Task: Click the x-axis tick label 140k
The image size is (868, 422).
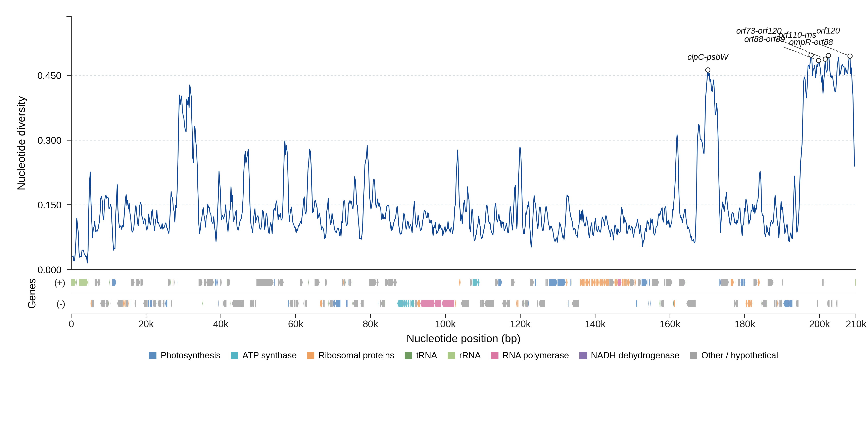Action: (x=595, y=324)
